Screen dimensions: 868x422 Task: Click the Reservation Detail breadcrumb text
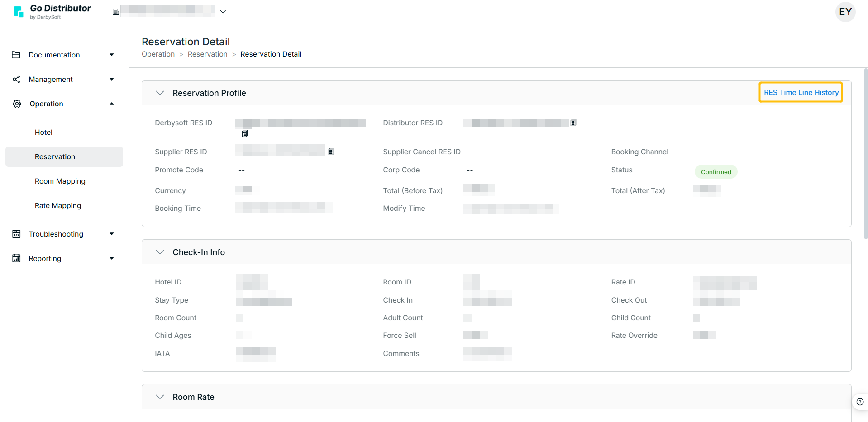(x=271, y=54)
